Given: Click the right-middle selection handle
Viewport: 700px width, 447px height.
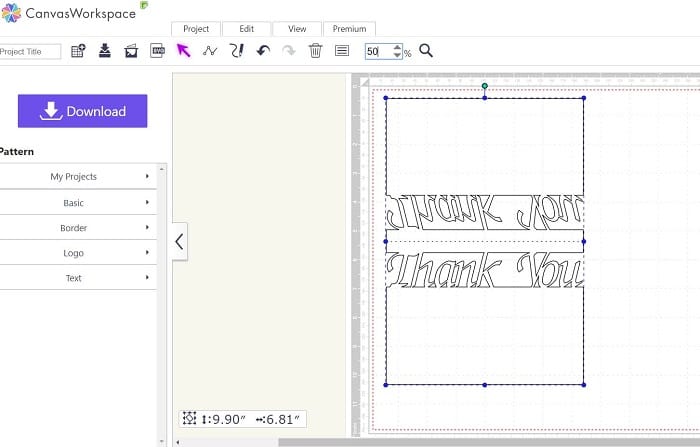Looking at the screenshot, I should point(583,241).
